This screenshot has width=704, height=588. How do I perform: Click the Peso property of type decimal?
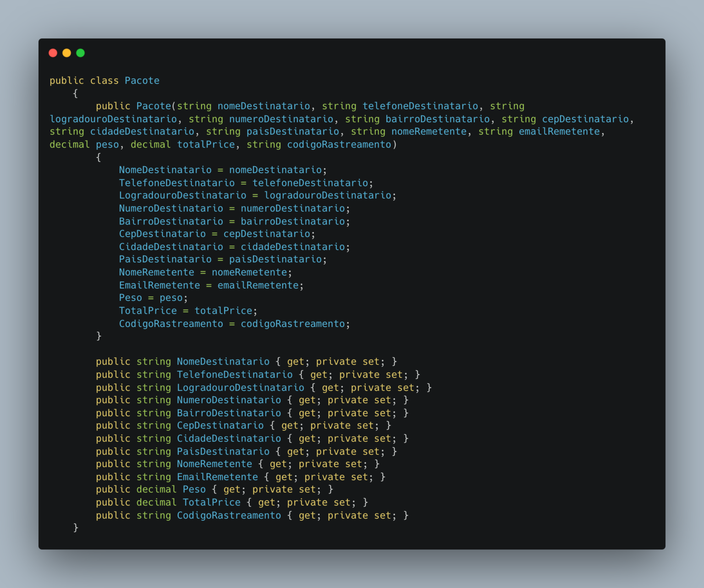tap(194, 489)
